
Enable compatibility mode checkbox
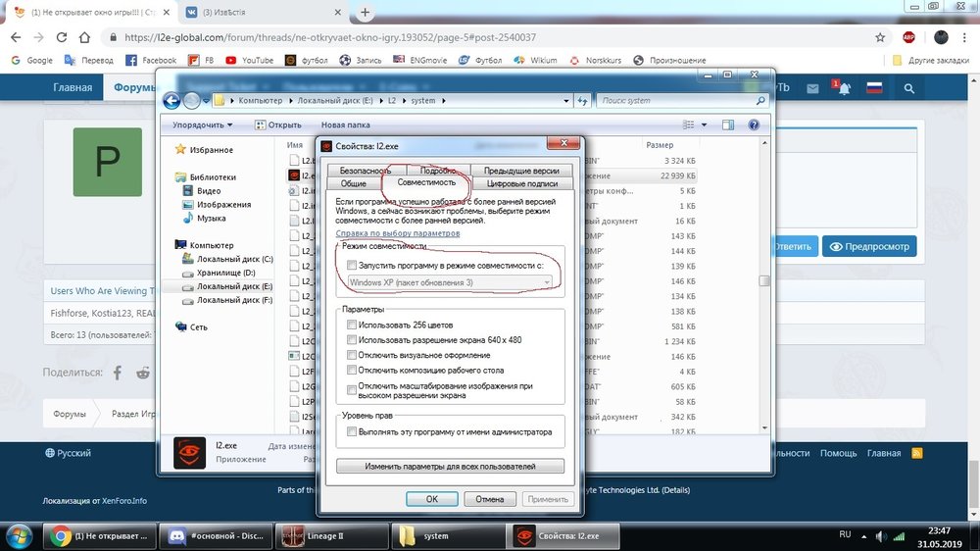352,266
